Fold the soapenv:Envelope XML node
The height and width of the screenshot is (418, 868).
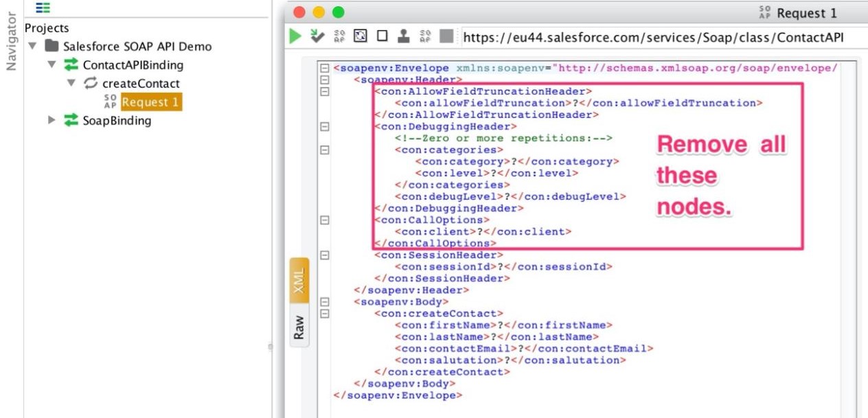click(324, 69)
